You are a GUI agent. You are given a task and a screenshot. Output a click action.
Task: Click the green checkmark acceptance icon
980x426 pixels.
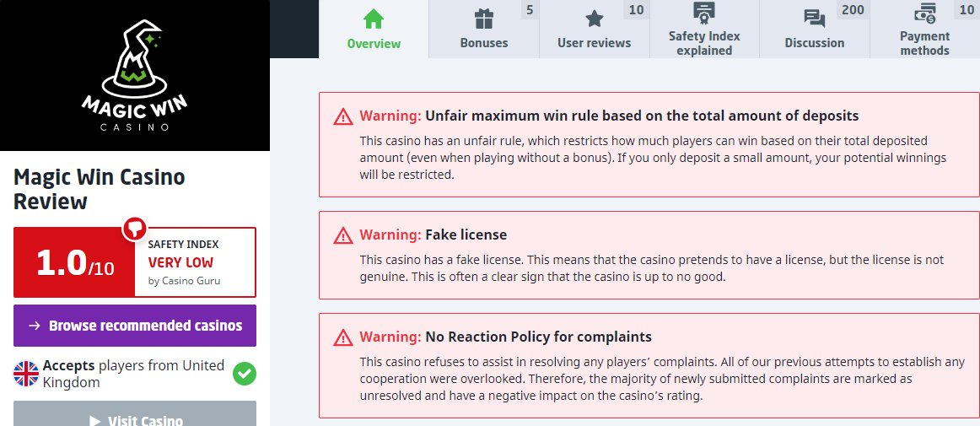tap(245, 374)
